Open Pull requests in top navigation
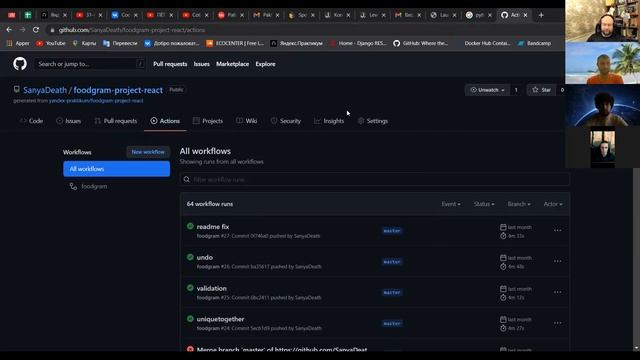This screenshot has height=360, width=640. (170, 64)
